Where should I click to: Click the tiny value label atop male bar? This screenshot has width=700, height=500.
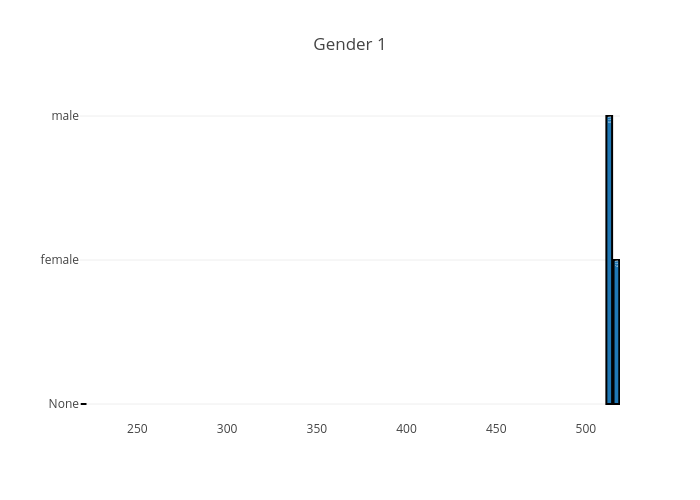tap(609, 120)
